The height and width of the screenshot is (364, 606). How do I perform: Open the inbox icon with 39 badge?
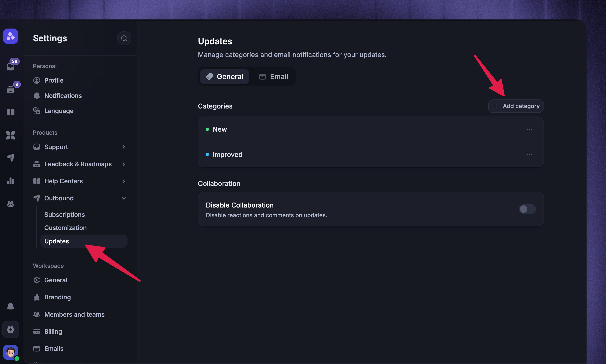pyautogui.click(x=11, y=66)
